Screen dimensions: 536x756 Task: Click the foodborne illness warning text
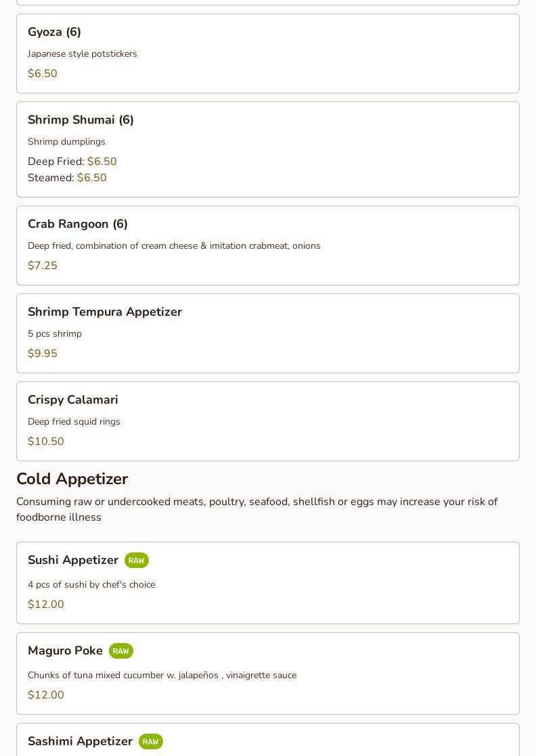256,509
